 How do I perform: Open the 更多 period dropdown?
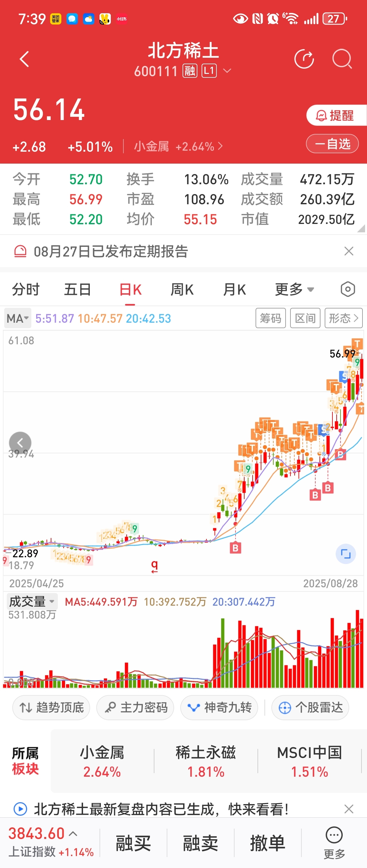coord(295,289)
